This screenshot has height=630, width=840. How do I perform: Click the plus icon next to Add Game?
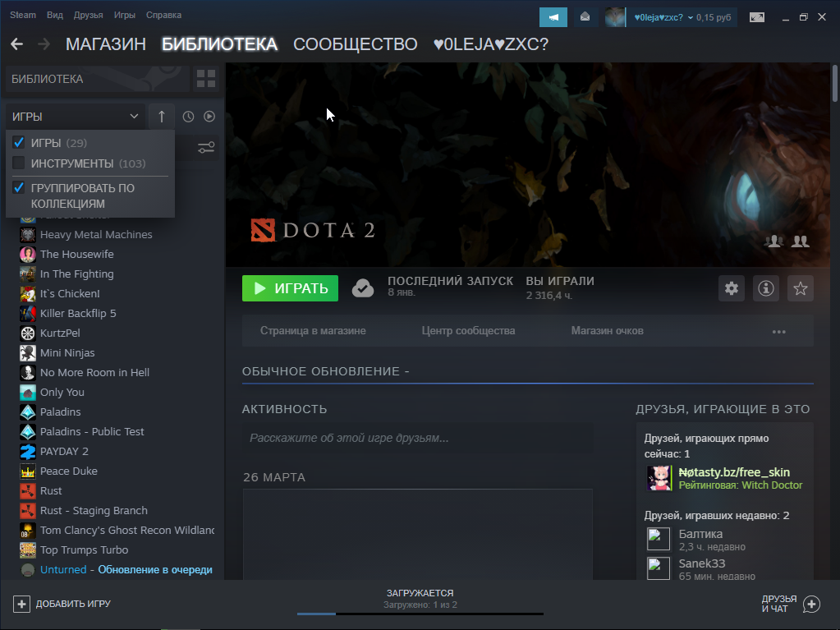[21, 605]
